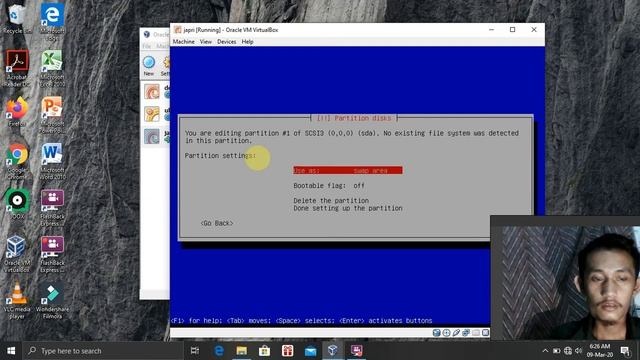
Task: Open Task View from the taskbar
Action: 195,351
